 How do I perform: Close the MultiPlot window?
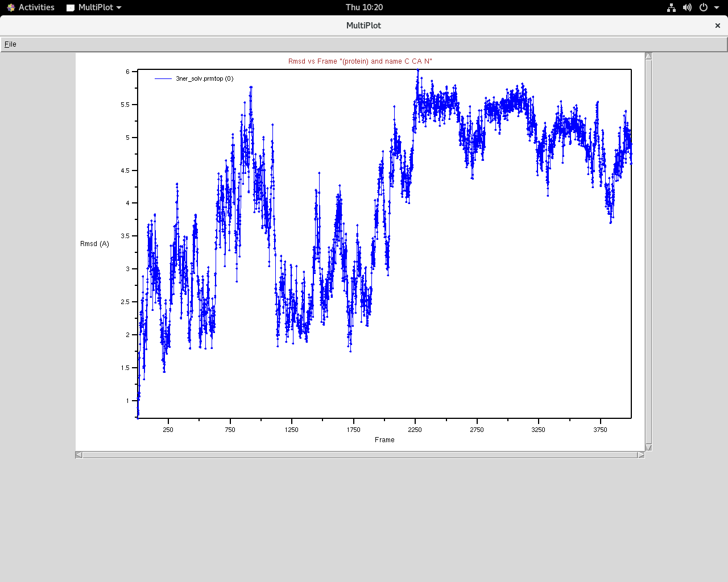point(718,26)
